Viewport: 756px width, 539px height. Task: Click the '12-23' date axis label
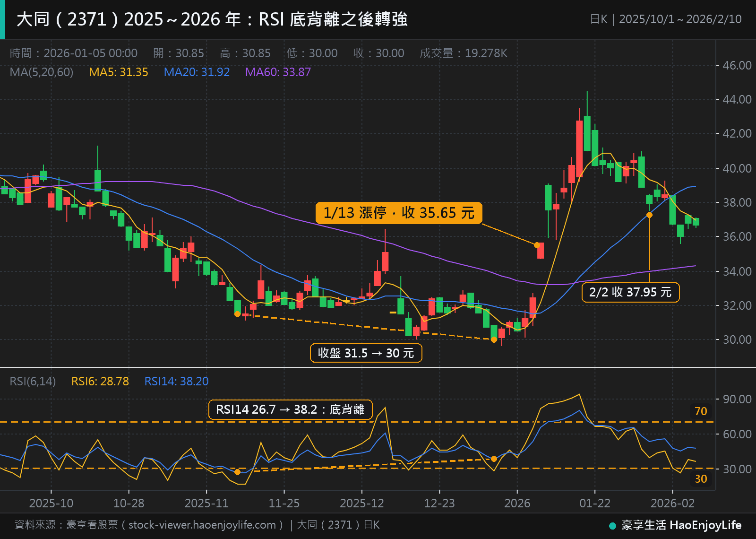(x=439, y=503)
